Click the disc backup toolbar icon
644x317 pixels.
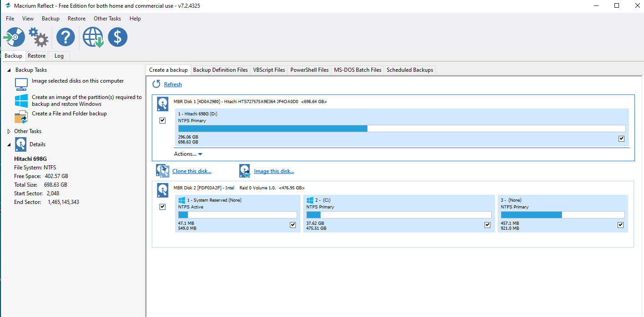14,37
